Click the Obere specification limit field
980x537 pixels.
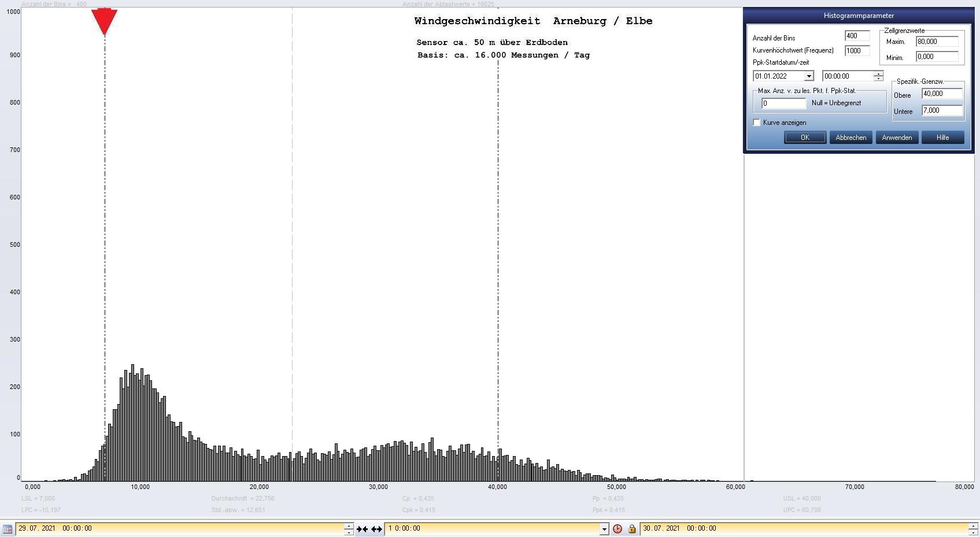click(x=942, y=94)
